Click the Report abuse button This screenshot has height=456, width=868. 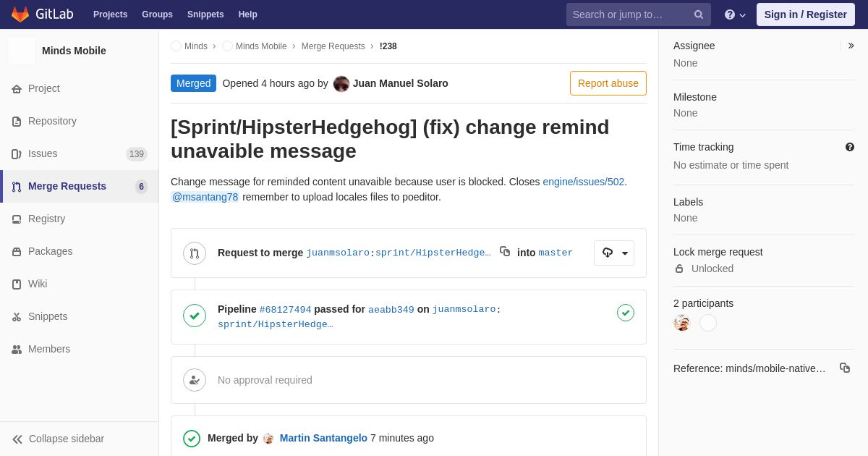pos(608,83)
